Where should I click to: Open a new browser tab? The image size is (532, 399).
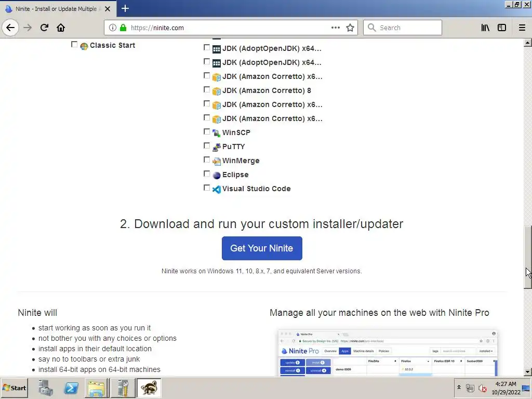(125, 8)
